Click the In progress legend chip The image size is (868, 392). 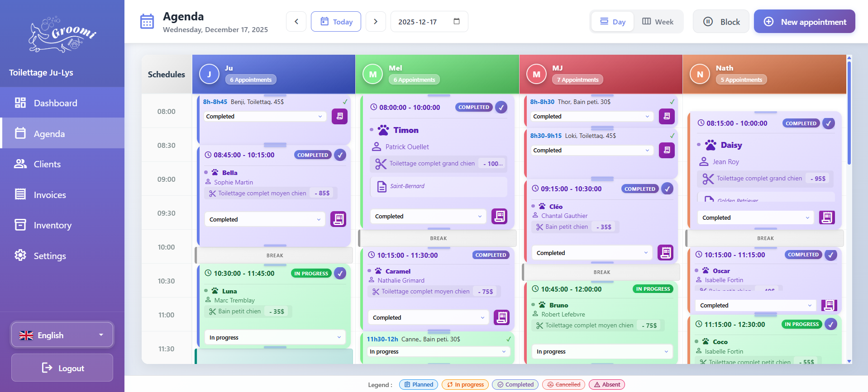click(465, 384)
